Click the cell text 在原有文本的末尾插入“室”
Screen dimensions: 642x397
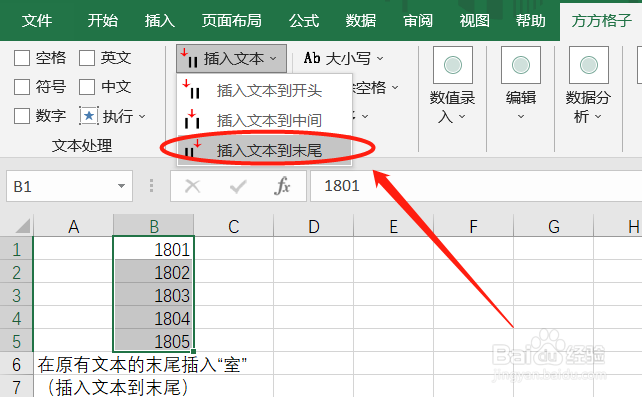click(x=142, y=364)
